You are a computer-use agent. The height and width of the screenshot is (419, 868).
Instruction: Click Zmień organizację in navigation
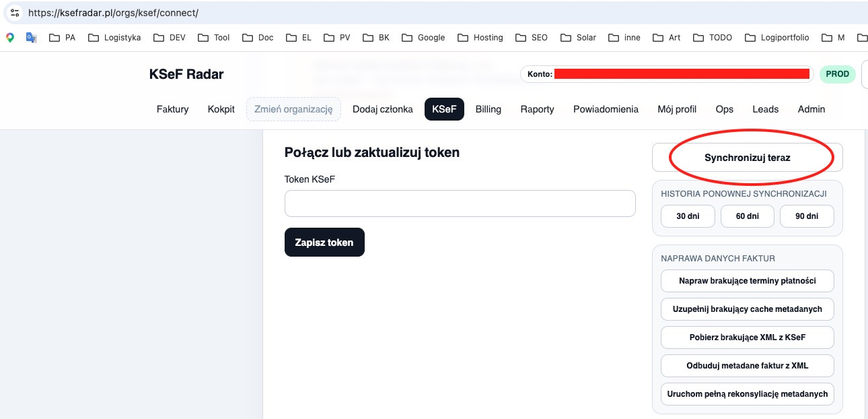293,109
